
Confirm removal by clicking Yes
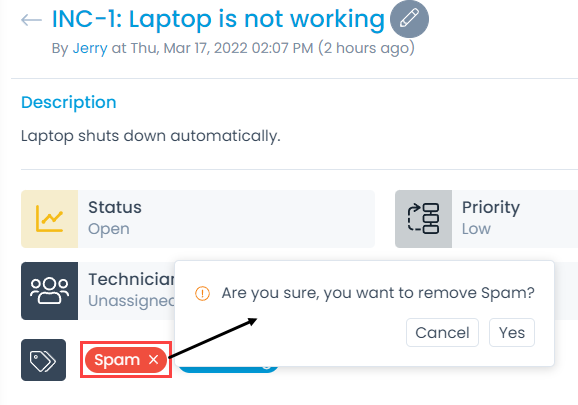(512, 333)
